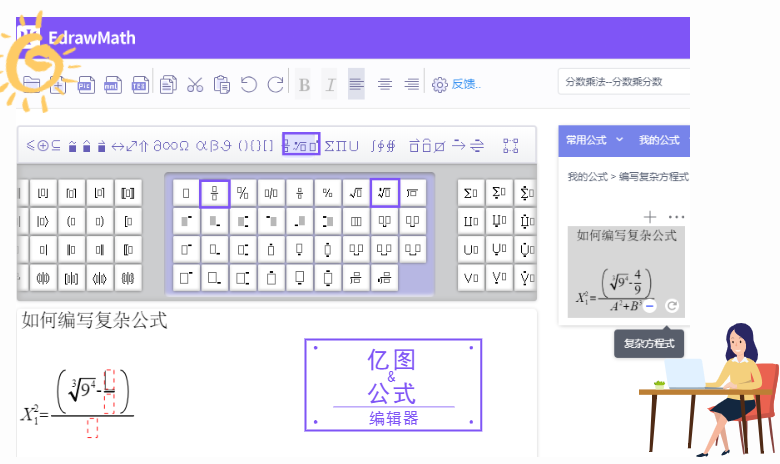Open the brackets group (){}[]
The image size is (780, 464).
[x=256, y=146]
